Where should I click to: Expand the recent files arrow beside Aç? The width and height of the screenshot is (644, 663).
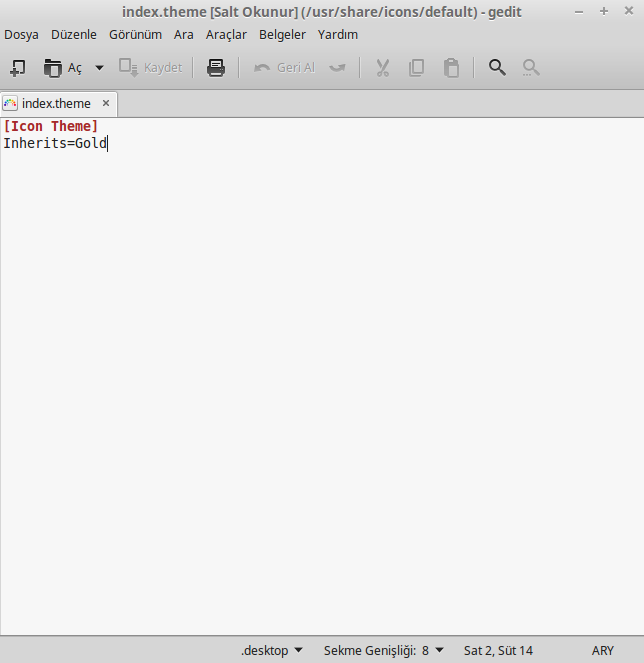pos(99,68)
